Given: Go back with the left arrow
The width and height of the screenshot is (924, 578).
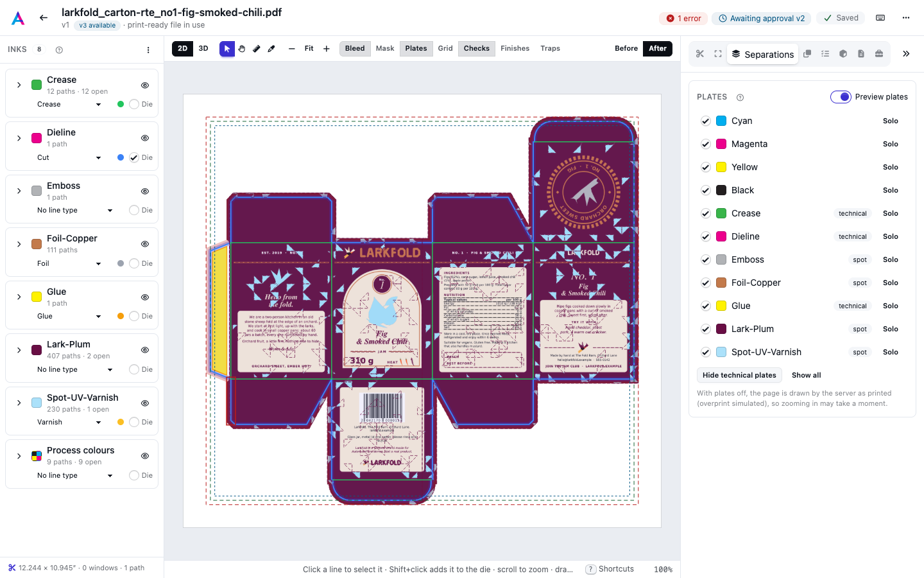Looking at the screenshot, I should (44, 18).
